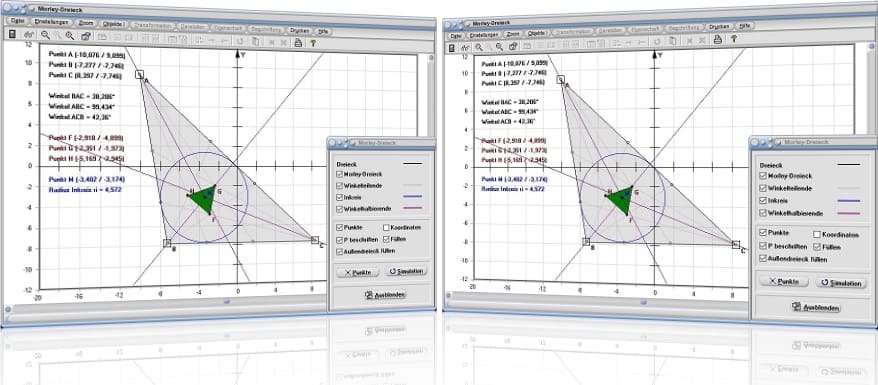Click the first magnifier icon in right window toolbar
The image size is (878, 385).
[479, 47]
